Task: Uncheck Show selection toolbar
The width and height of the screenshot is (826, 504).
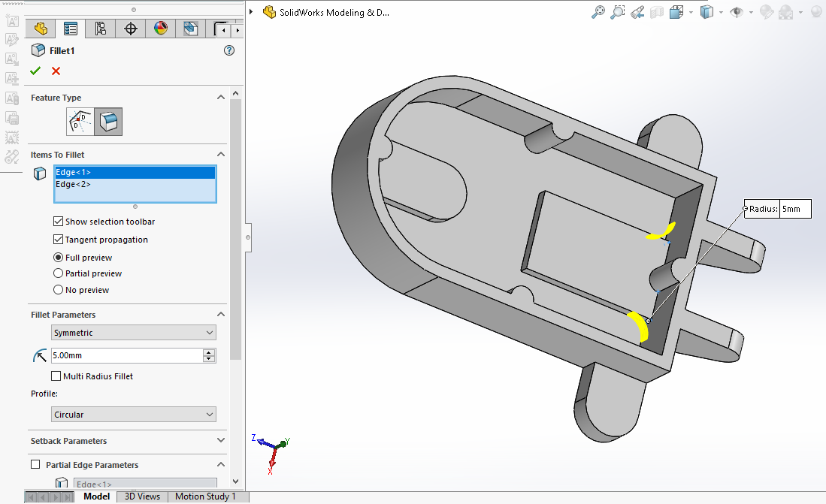Action: pos(59,222)
